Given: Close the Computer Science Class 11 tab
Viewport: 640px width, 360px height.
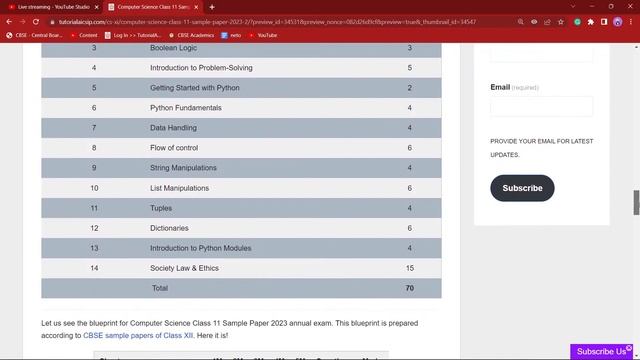Looking at the screenshot, I should pyautogui.click(x=196, y=7).
